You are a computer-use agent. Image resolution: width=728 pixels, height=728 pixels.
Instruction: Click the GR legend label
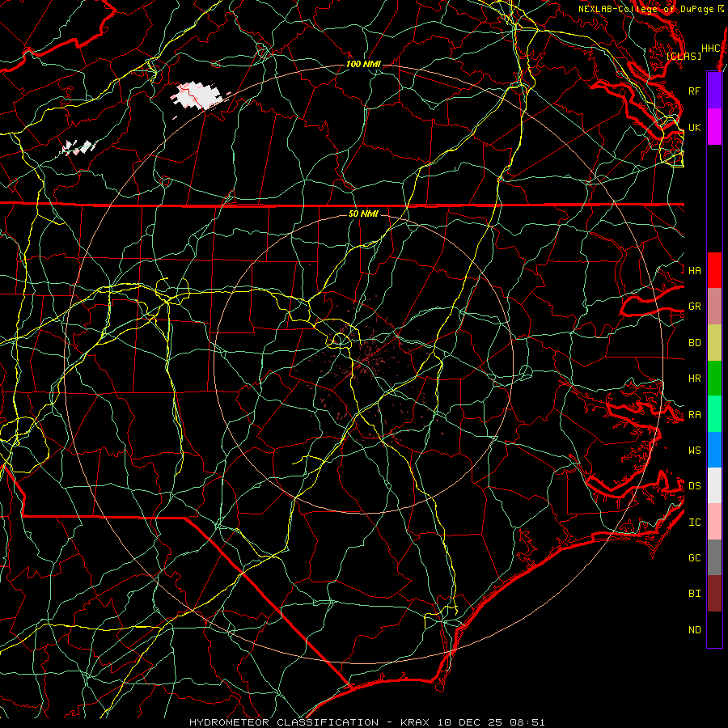tap(695, 307)
